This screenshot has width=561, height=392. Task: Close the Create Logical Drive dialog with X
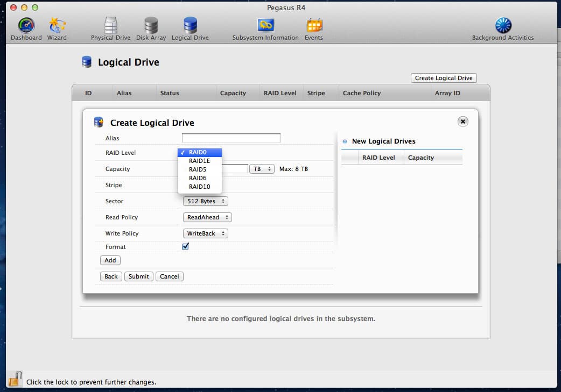coord(462,122)
